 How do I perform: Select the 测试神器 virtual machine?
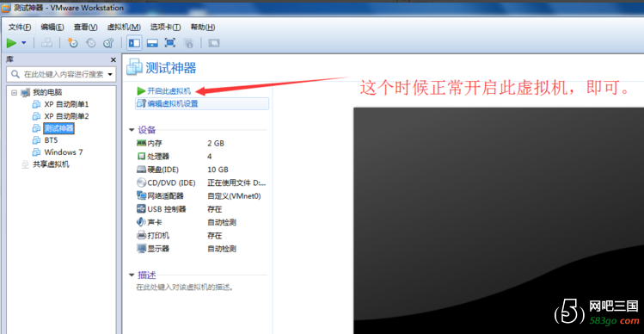pos(59,128)
